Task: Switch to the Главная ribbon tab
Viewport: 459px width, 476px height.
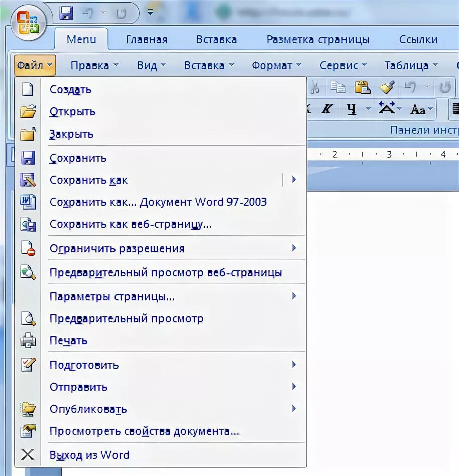Action: tap(146, 39)
